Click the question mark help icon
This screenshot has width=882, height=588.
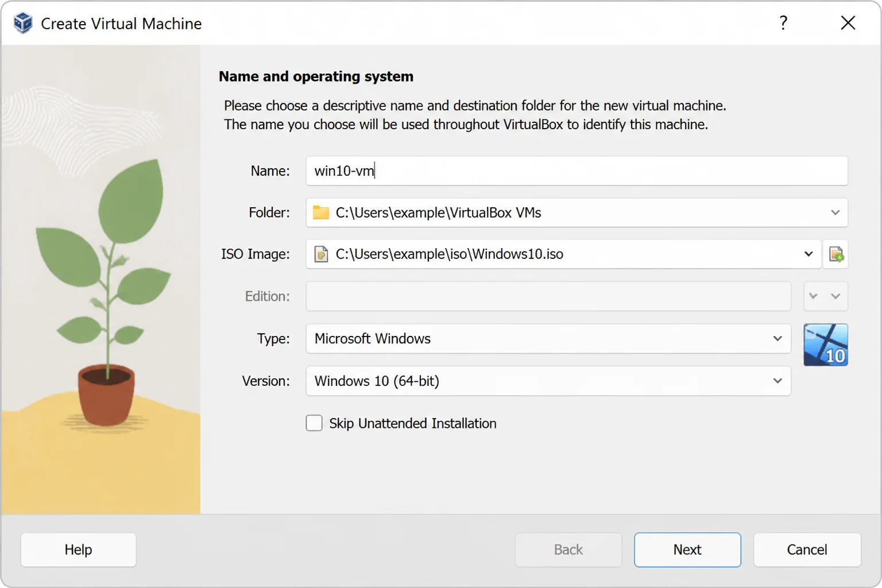pos(783,23)
